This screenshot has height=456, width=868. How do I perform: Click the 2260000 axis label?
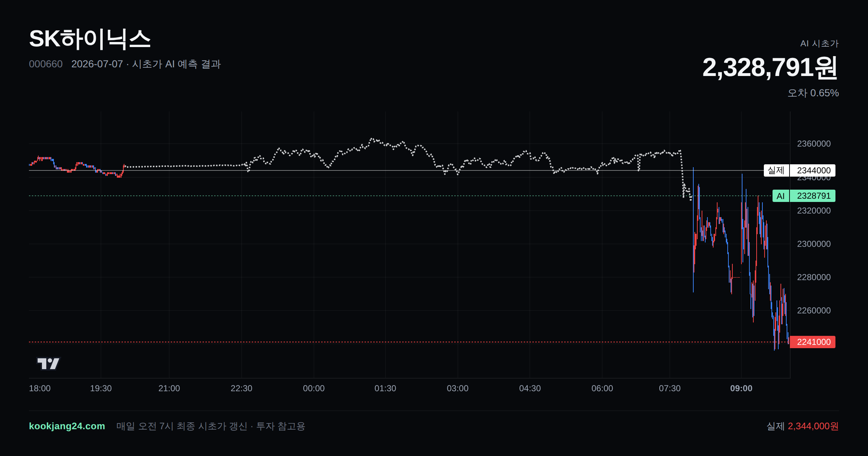pos(814,311)
